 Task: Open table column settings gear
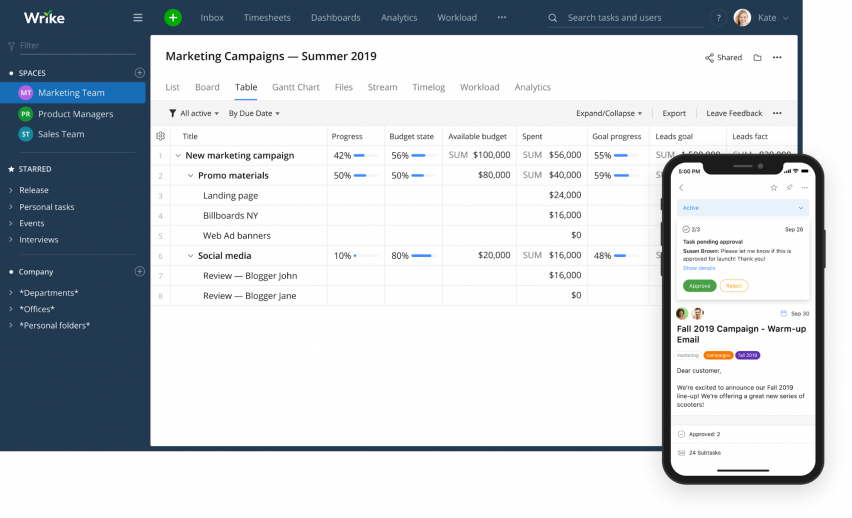click(x=160, y=136)
